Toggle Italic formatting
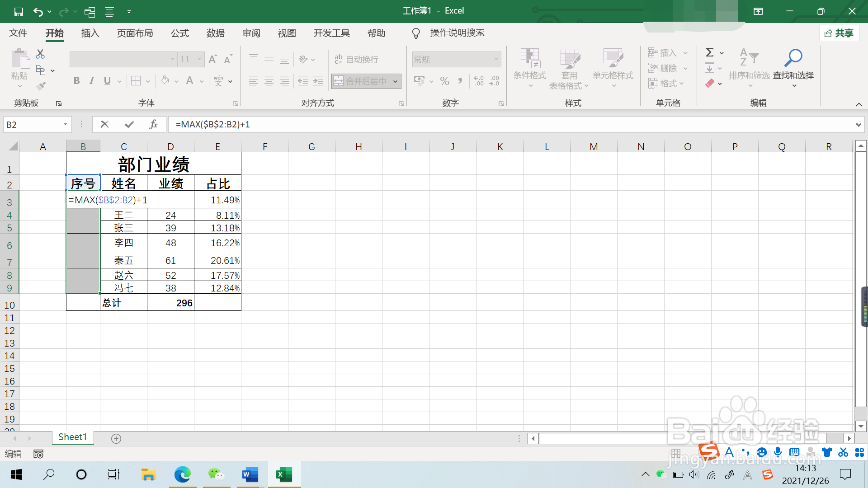Image resolution: width=868 pixels, height=488 pixels. pos(92,81)
